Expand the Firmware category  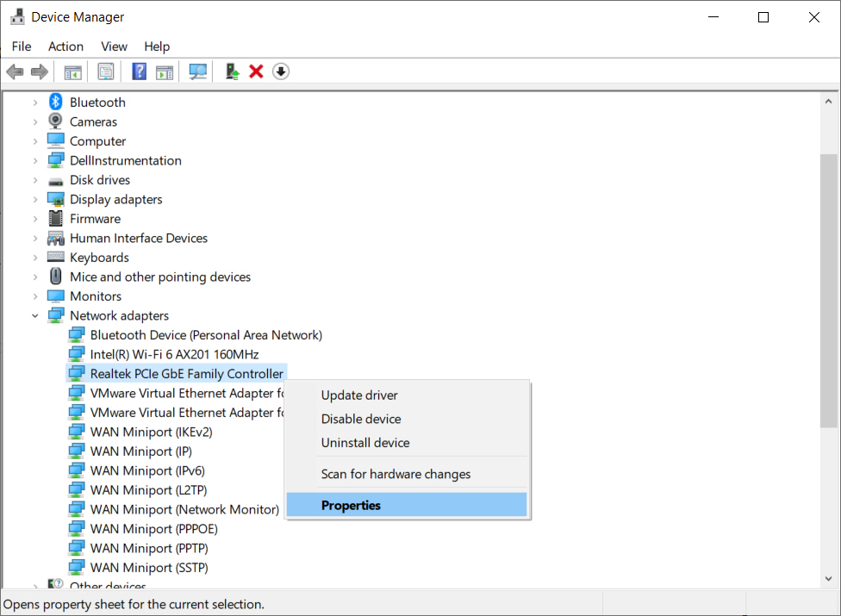tap(35, 219)
